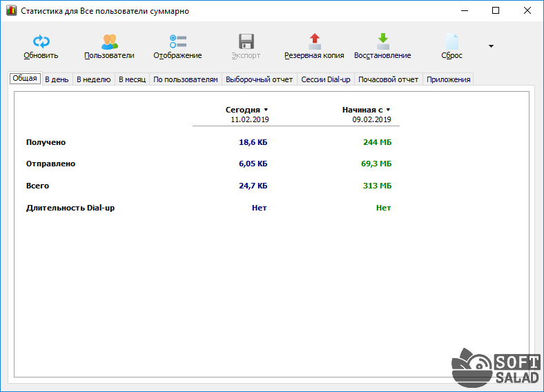Open the Сессии Dial-up tab
The height and width of the screenshot is (392, 544).
point(326,79)
